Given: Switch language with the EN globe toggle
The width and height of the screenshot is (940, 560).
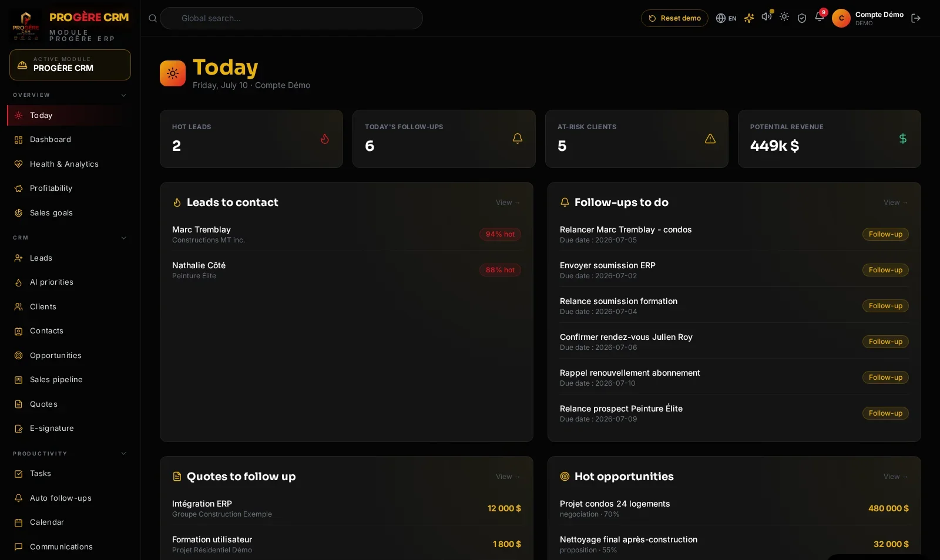Looking at the screenshot, I should point(726,18).
